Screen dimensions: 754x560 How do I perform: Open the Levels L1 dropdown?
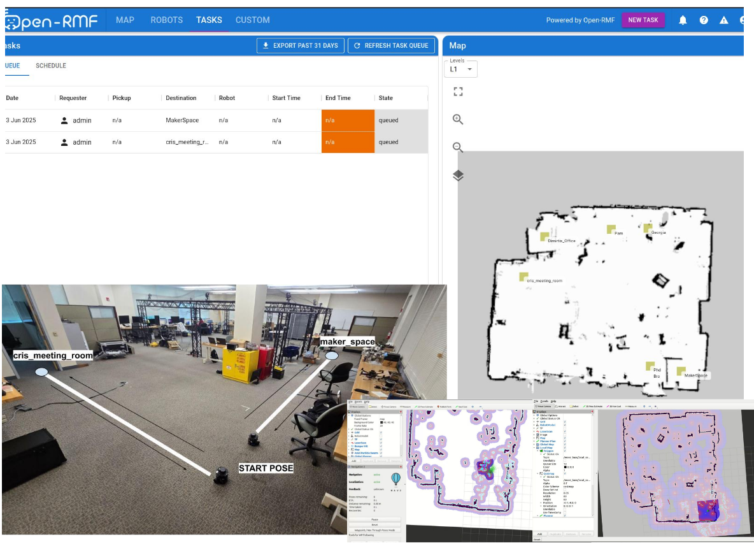460,69
